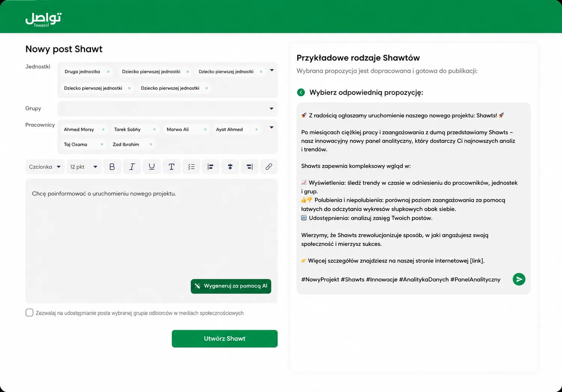Image resolution: width=562 pixels, height=392 pixels.
Task: Align text to the right
Action: point(250,167)
